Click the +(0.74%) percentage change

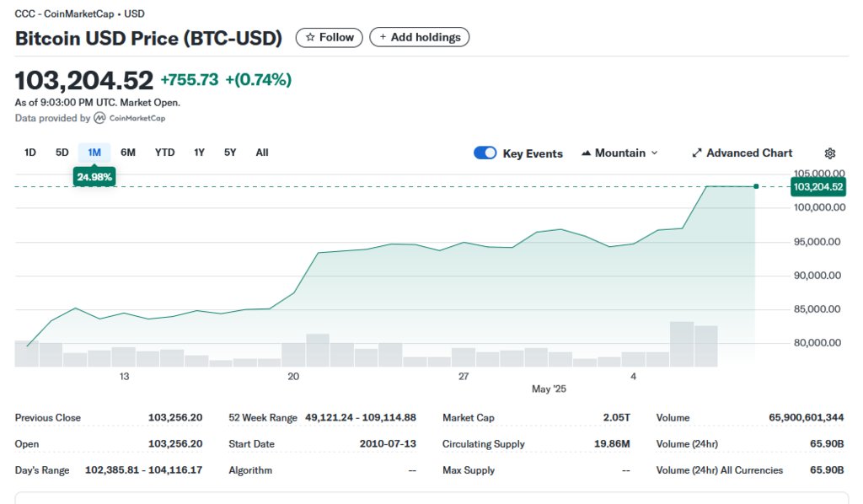pyautogui.click(x=259, y=80)
